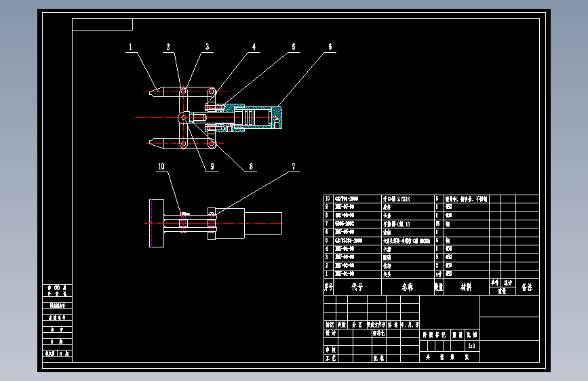Screen dimensions: 588x381
Task: Click the 备注 column header in the parts list
Action: (527, 287)
